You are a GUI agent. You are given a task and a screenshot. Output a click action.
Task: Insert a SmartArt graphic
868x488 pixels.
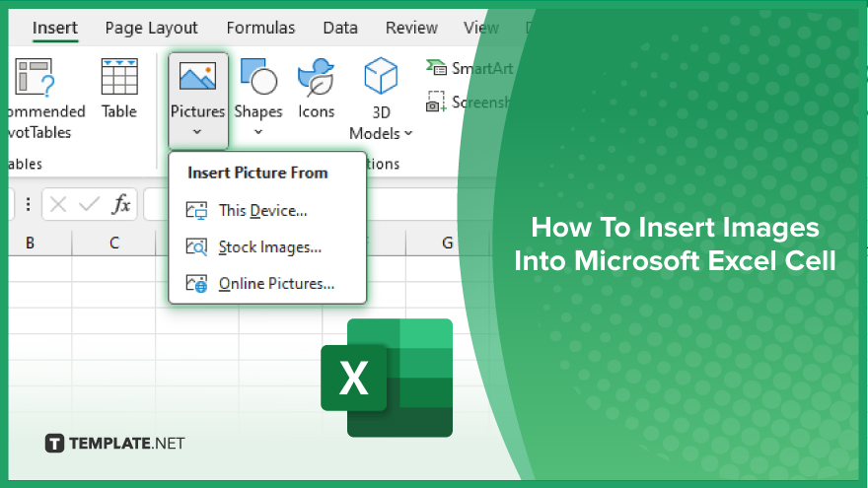point(470,68)
